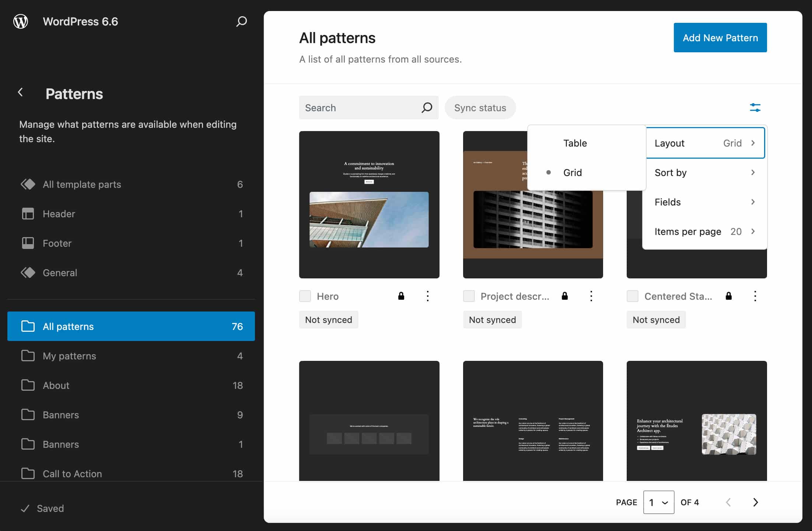Click the lock icon on the Hero pattern
The height and width of the screenshot is (531, 812).
[401, 296]
